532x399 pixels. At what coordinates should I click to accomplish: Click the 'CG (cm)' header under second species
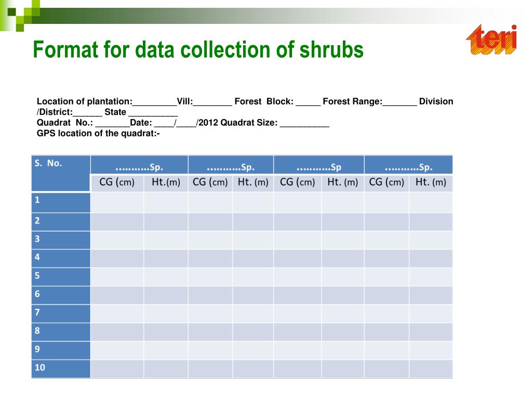coord(210,183)
